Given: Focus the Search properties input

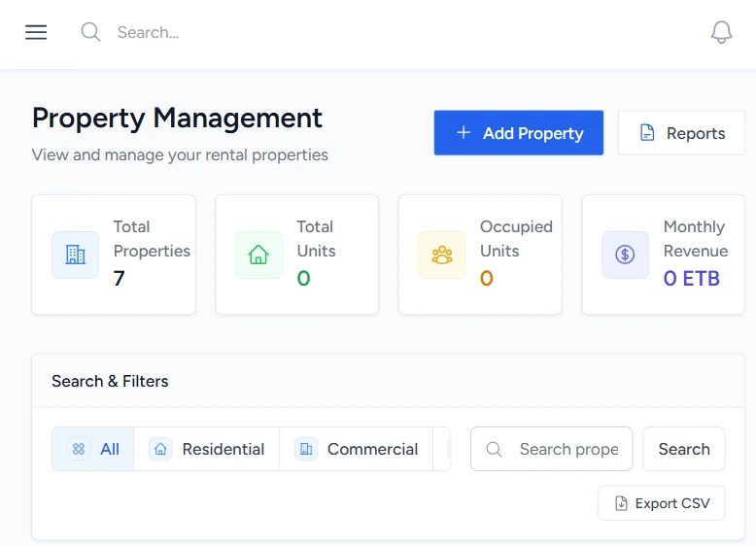Looking at the screenshot, I should (x=552, y=449).
